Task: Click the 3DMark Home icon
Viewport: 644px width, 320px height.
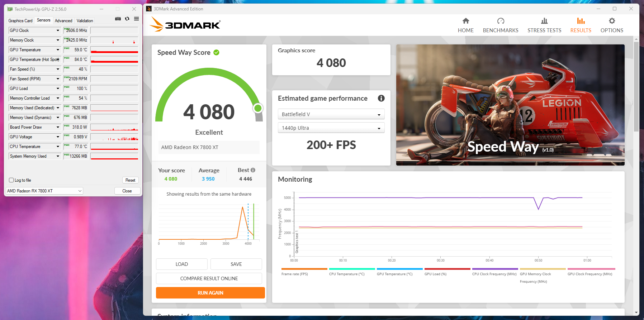Action: (466, 21)
